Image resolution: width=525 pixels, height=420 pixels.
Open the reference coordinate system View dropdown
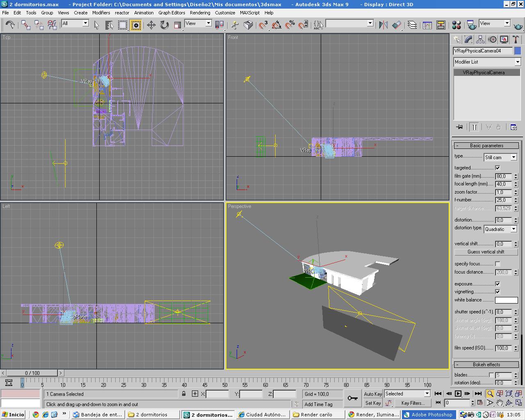(x=198, y=23)
